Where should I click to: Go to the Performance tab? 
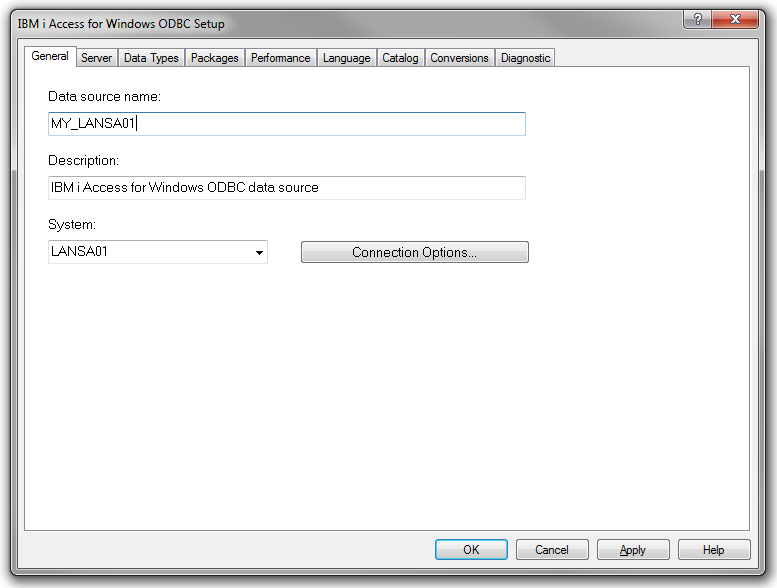pos(280,58)
